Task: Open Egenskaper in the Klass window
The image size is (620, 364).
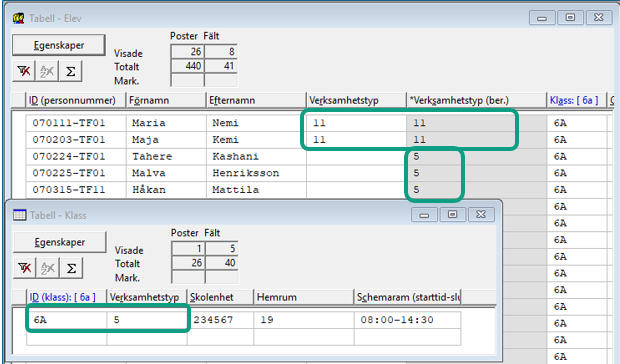Action: point(60,242)
